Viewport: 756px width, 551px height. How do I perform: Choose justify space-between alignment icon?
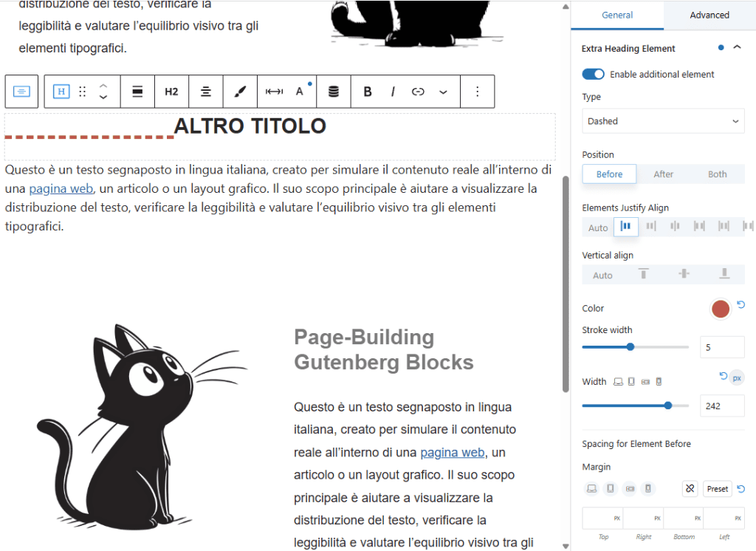click(699, 226)
